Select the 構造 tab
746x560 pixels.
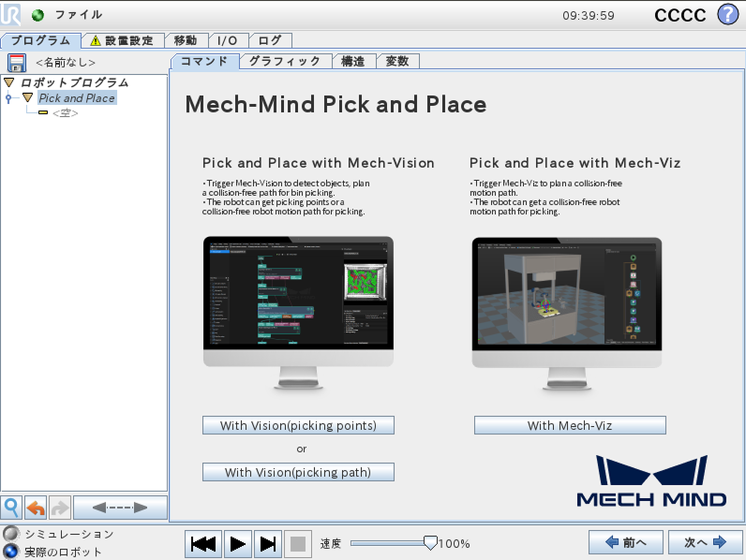coord(353,61)
